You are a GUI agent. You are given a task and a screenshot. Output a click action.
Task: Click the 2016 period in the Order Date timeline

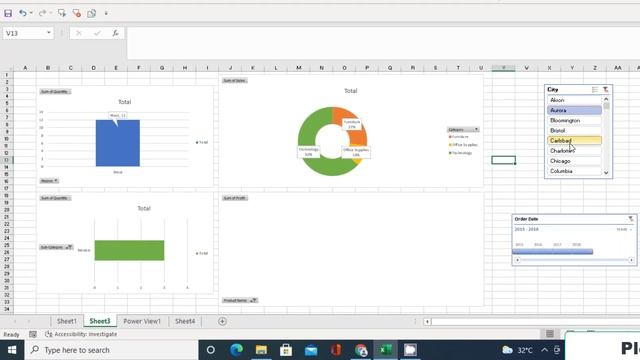pos(538,244)
